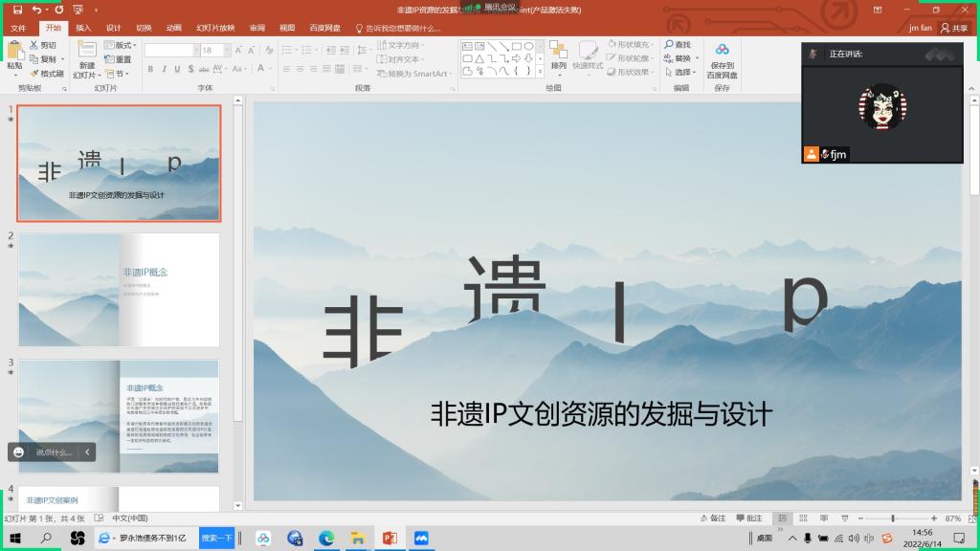Screen dimensions: 980x551
Task: Click the 搜索一下 search button in taskbar
Action: tap(216, 539)
